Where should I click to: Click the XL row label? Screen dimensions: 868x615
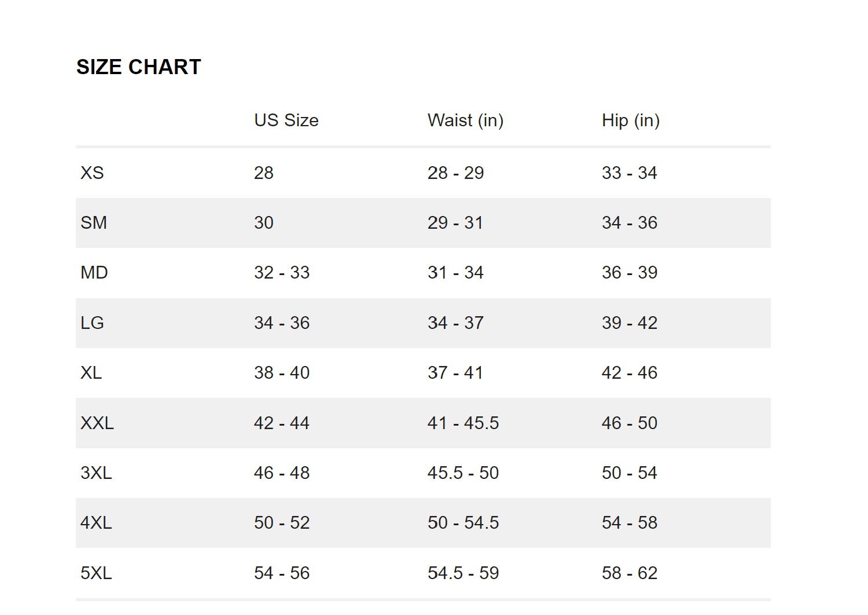tap(91, 372)
